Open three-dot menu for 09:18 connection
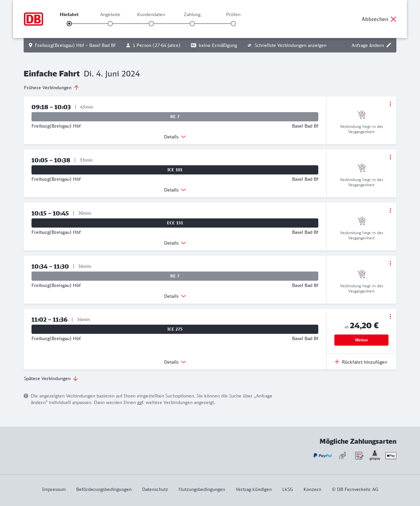Image resolution: width=420 pixels, height=506 pixels. click(x=390, y=104)
